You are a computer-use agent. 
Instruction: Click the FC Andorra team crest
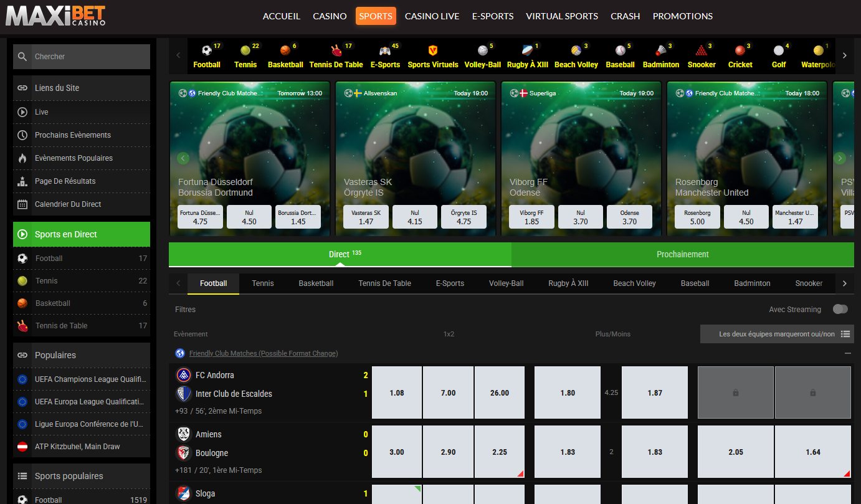[x=184, y=375]
